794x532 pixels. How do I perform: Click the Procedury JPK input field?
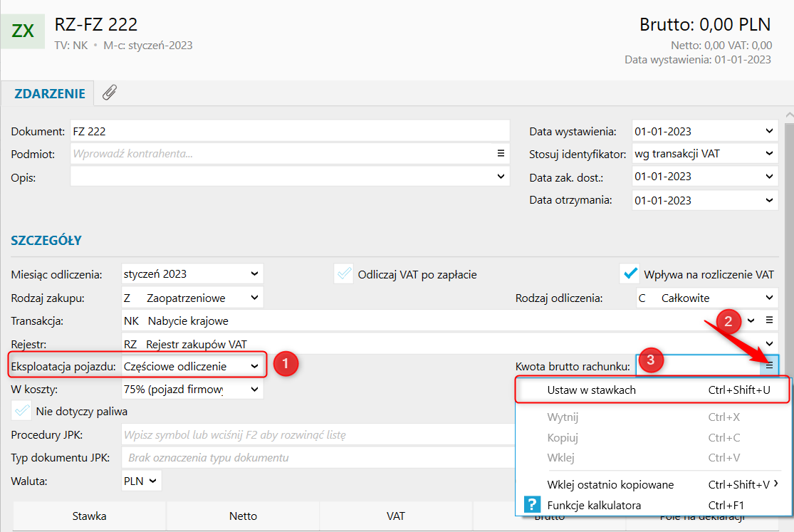[x=317, y=435]
